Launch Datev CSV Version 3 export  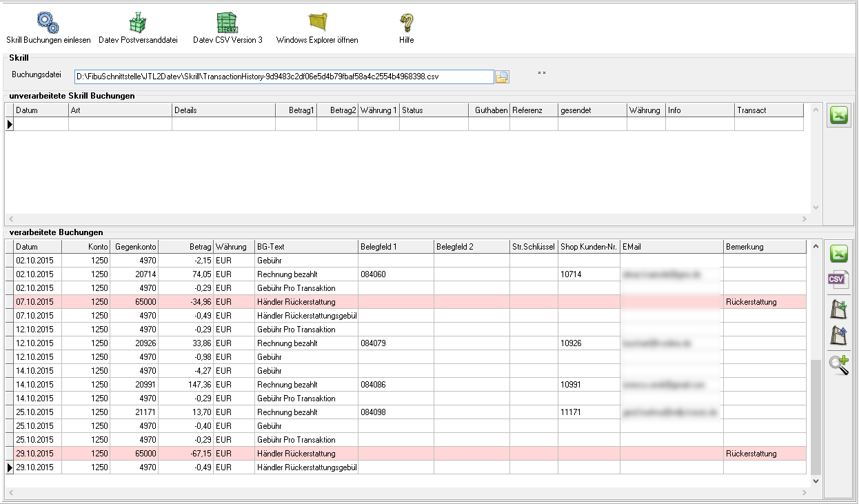click(228, 23)
